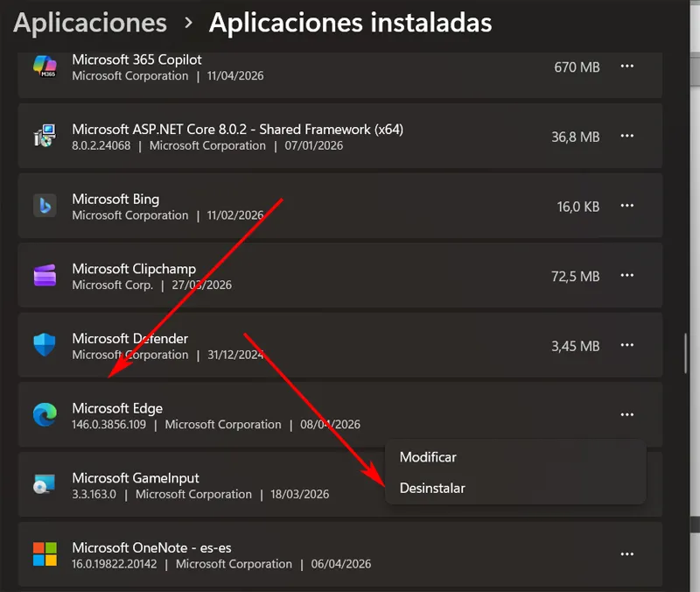The height and width of the screenshot is (592, 700).
Task: Click version number 16.0.19822.20142
Action: [x=115, y=563]
